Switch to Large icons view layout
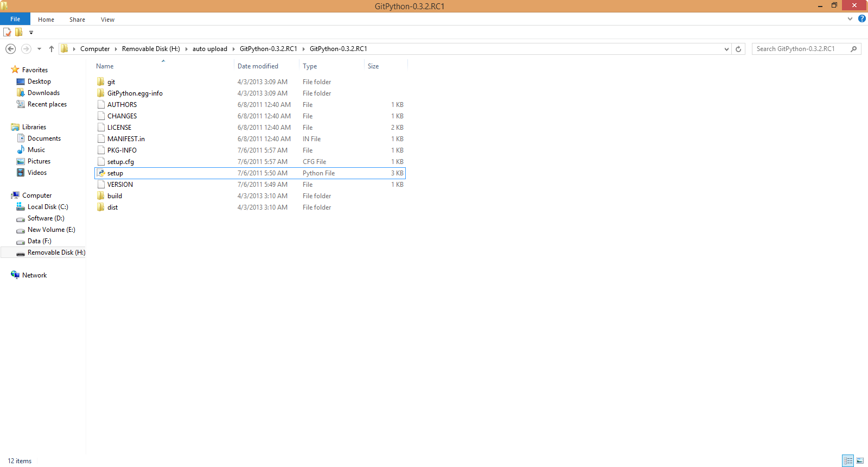868x467 pixels. point(860,460)
